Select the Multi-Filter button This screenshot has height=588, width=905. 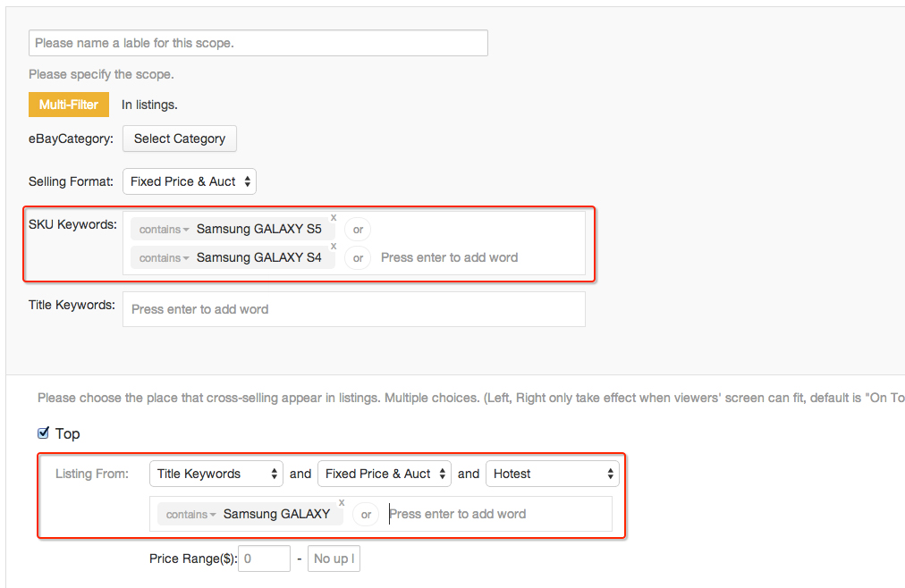pos(69,105)
